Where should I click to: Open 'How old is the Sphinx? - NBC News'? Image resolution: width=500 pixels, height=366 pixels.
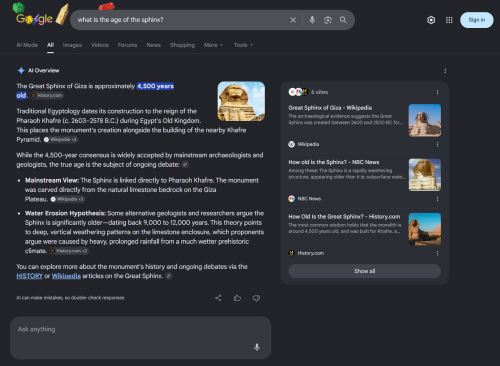click(334, 162)
